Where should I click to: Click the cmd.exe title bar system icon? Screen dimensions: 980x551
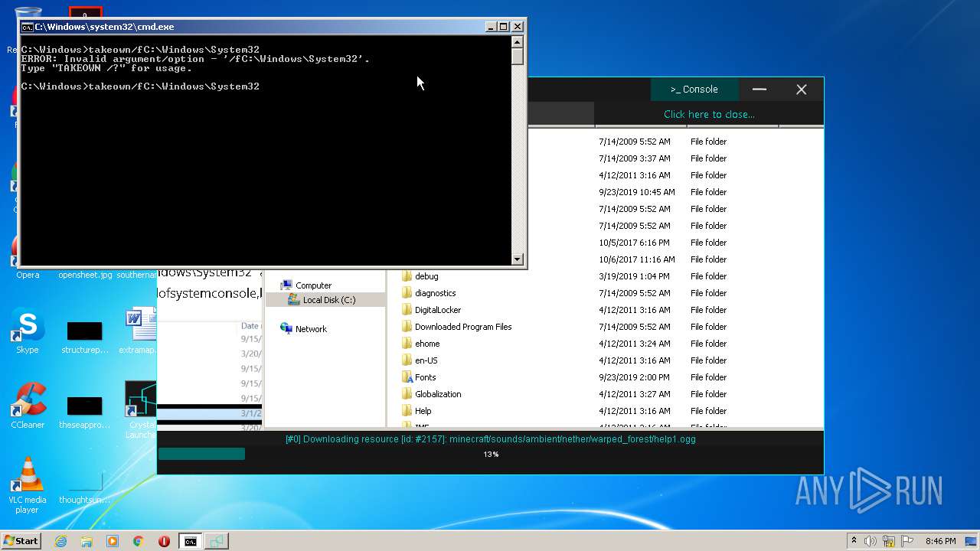point(27,27)
